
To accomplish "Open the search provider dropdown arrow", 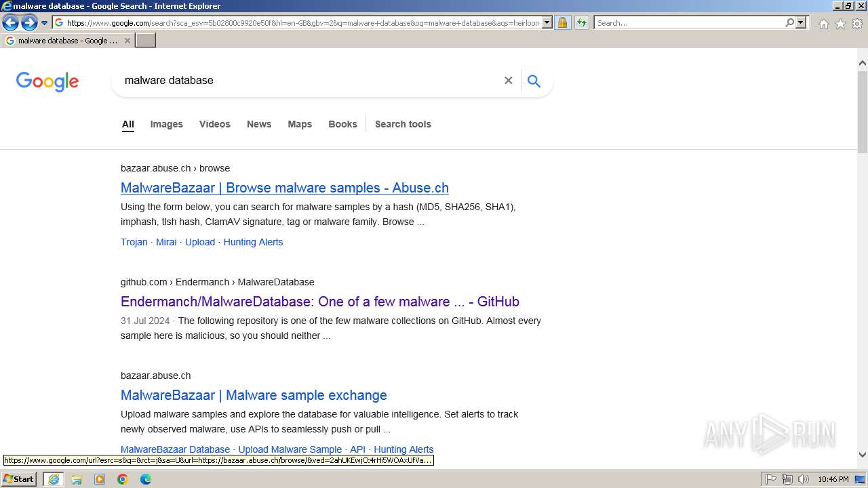I will tap(801, 23).
